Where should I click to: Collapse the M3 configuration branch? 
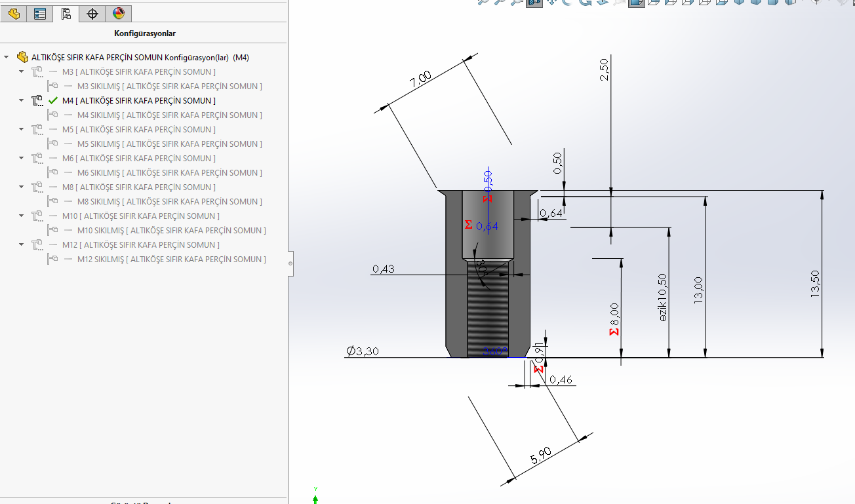pos(22,71)
